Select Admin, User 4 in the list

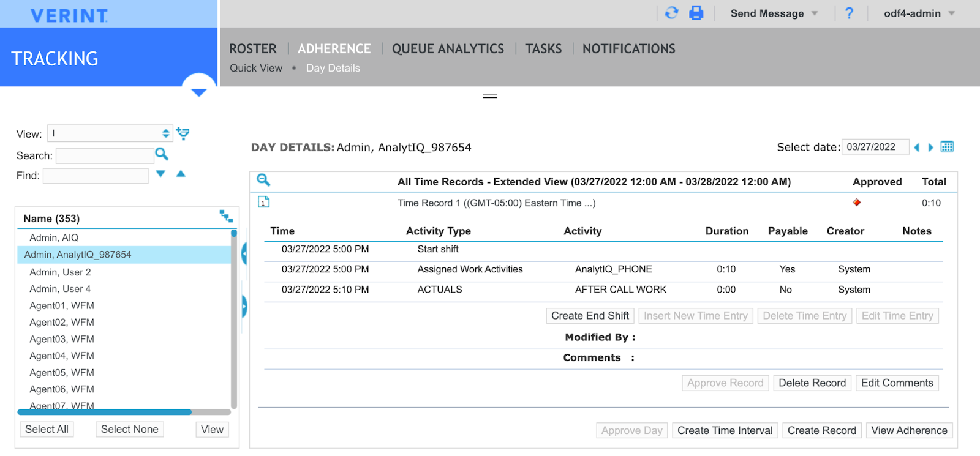[60, 289]
